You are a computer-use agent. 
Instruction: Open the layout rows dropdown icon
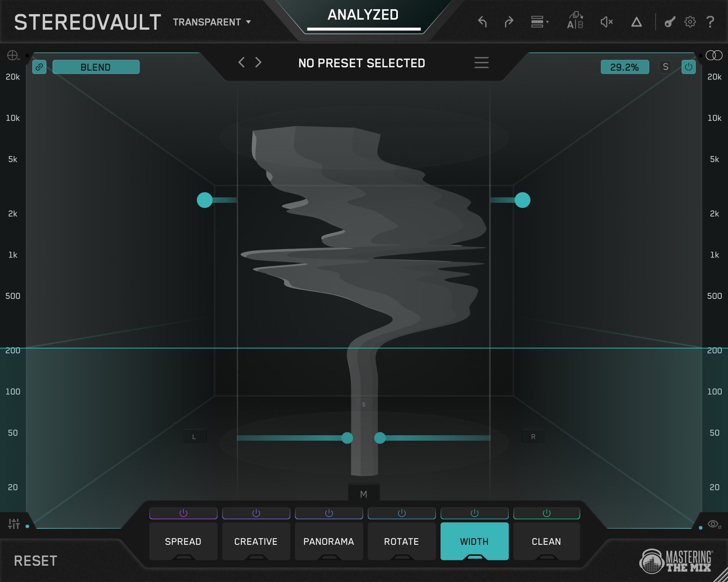(540, 22)
